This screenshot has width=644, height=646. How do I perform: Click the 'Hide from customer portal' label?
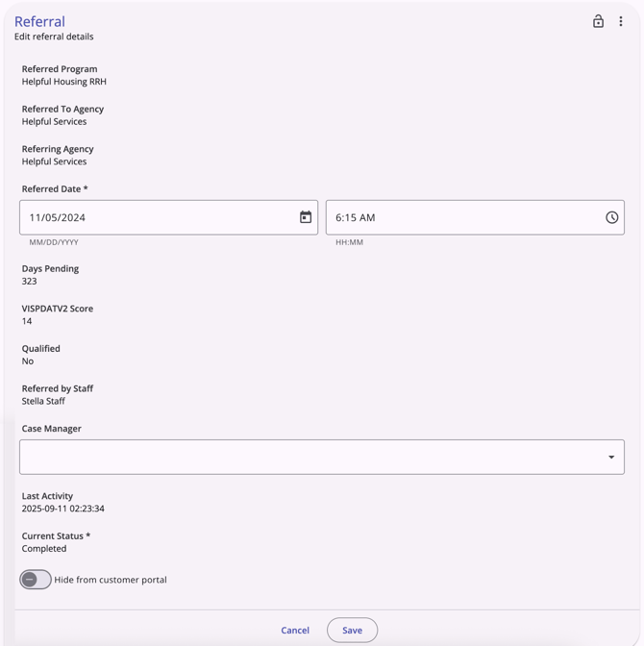[111, 580]
